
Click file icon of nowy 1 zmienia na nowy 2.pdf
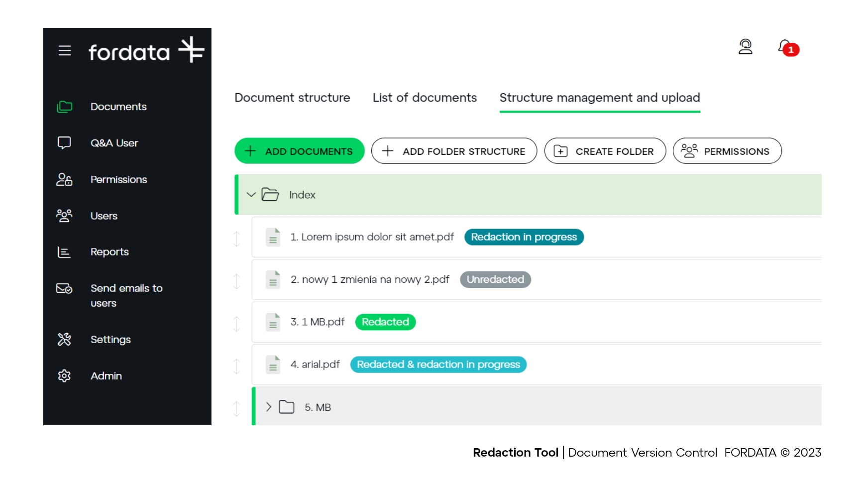273,279
